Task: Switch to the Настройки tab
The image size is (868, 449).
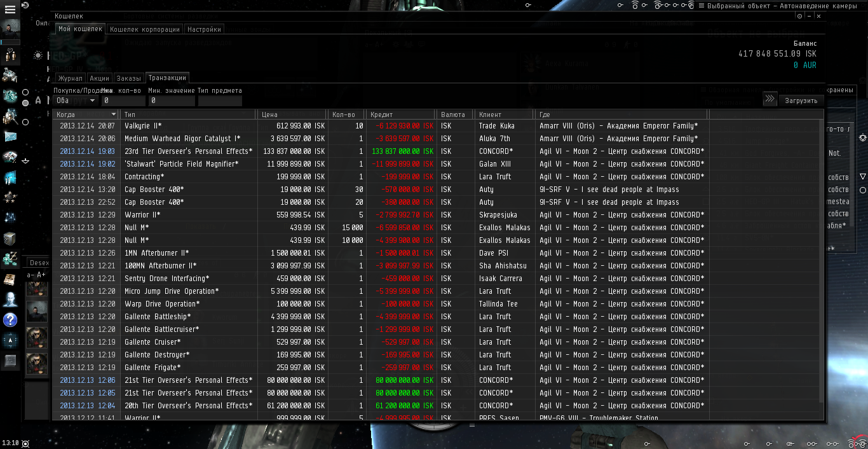Action: (204, 29)
